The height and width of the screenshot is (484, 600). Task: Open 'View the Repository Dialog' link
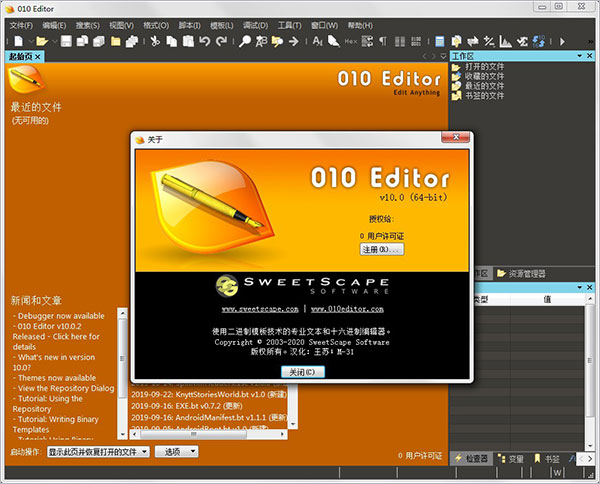[66, 388]
